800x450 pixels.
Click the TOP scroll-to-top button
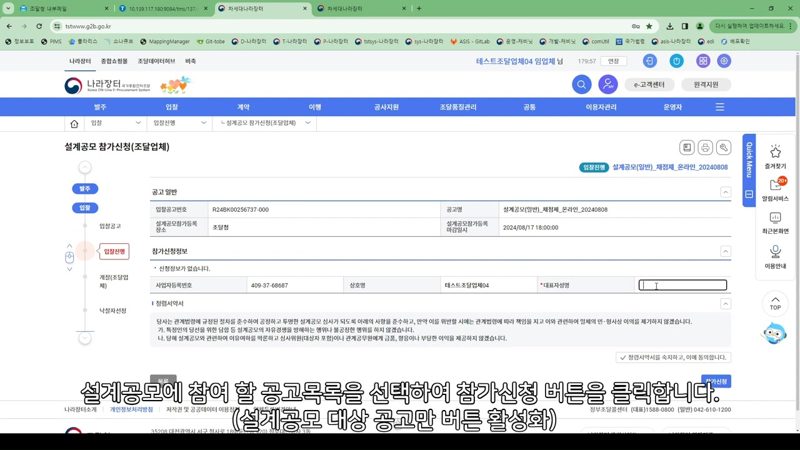pyautogui.click(x=775, y=303)
